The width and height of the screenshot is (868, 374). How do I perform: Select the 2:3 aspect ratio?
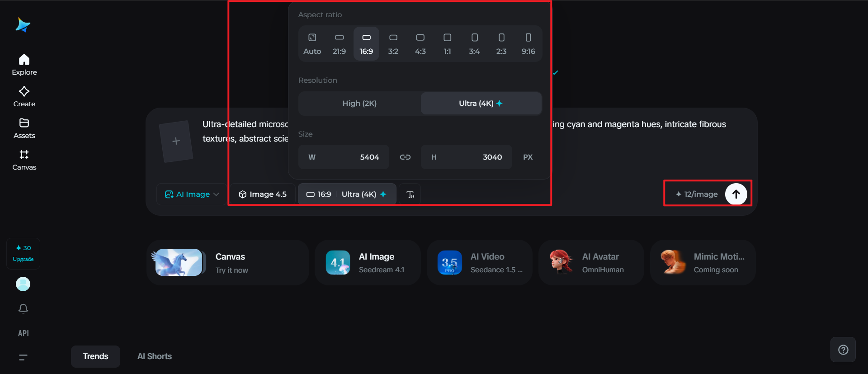click(x=501, y=44)
